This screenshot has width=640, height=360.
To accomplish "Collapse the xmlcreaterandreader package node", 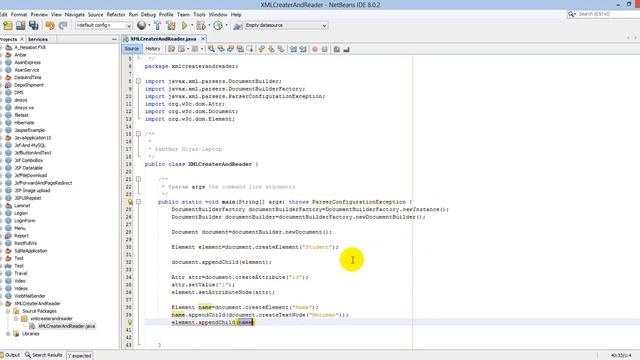I will 16,318.
